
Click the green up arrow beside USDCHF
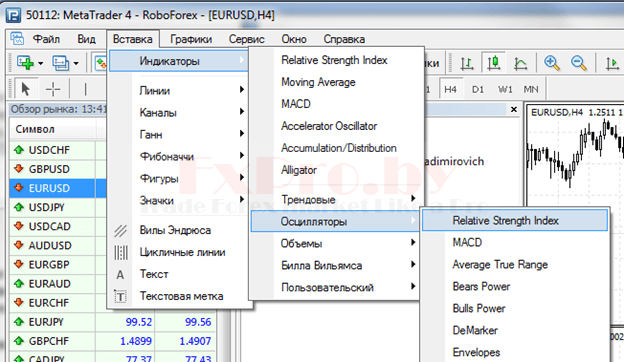19,150
